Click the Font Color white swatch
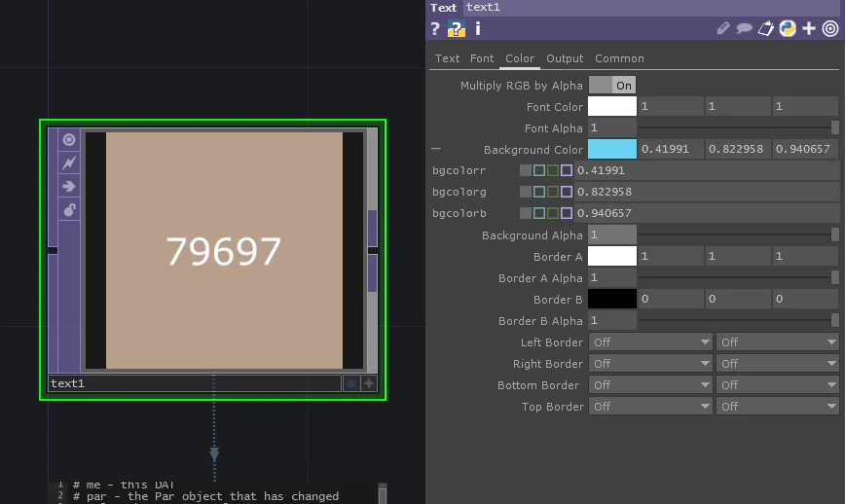The width and height of the screenshot is (845, 504). coord(612,106)
